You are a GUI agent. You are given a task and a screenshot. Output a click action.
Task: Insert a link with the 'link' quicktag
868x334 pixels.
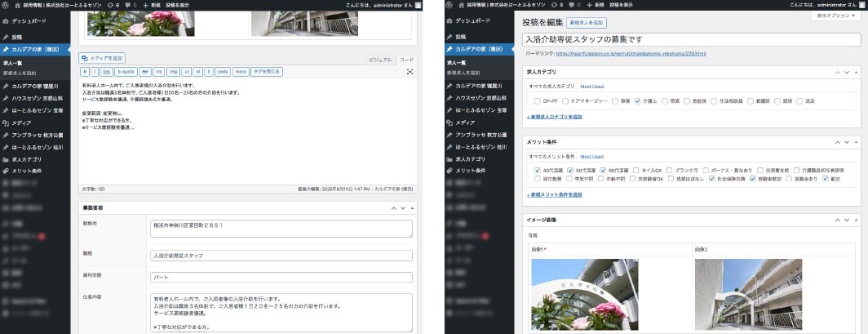pos(106,72)
